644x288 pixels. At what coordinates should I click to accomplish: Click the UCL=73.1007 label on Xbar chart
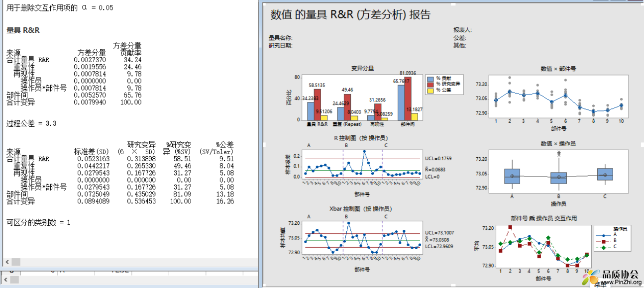pos(439,232)
